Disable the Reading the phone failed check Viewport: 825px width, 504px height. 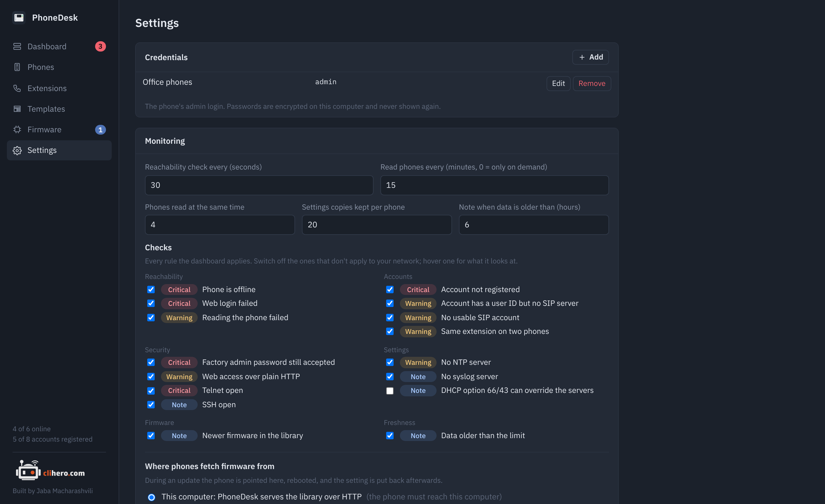[151, 318]
